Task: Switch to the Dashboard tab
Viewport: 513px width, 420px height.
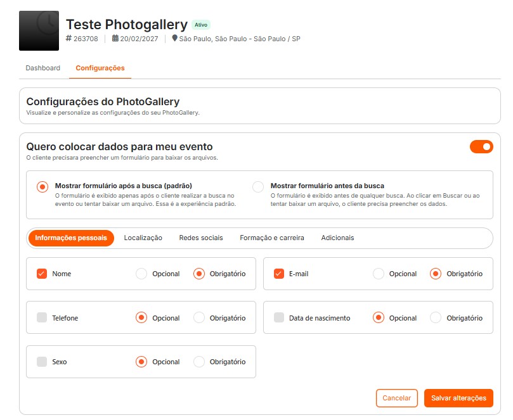Action: [x=42, y=68]
